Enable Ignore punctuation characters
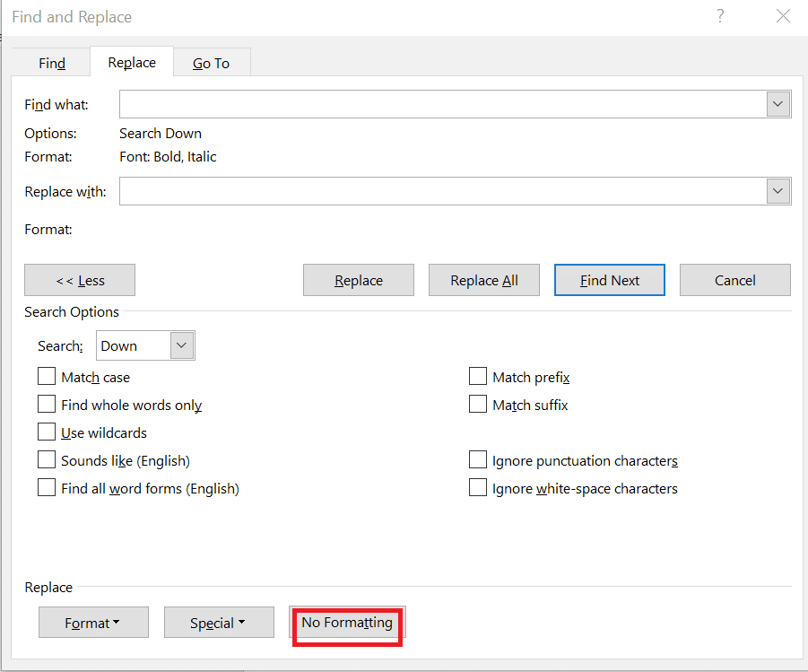The height and width of the screenshot is (672, 808). click(478, 460)
